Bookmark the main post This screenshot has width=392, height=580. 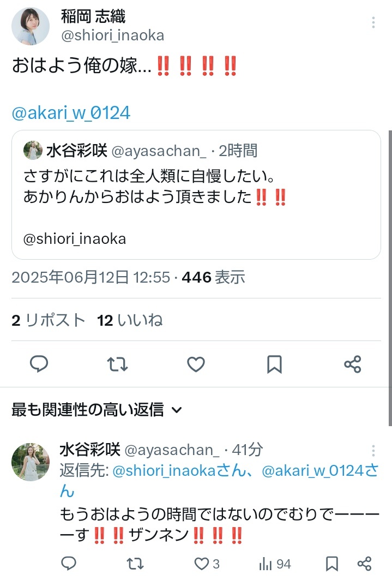point(275,364)
